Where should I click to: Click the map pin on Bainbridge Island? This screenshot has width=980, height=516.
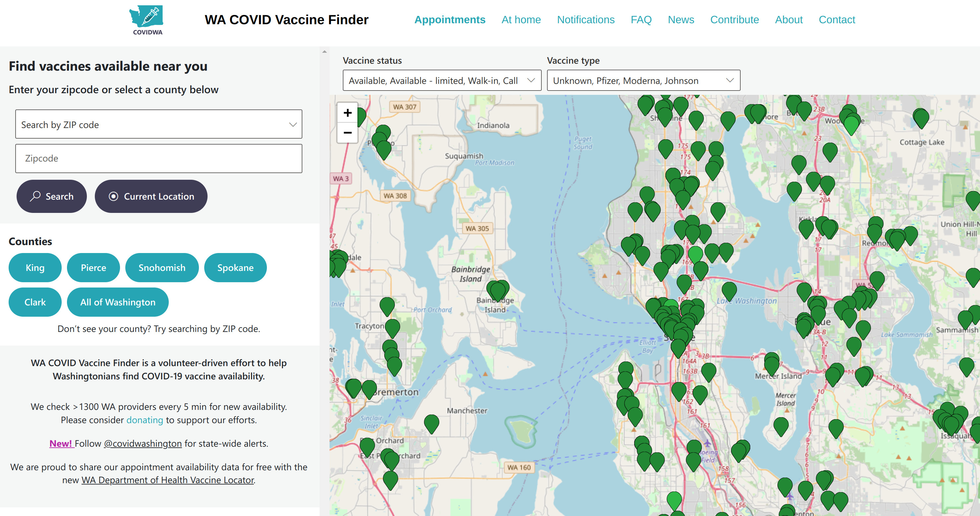pos(497,290)
